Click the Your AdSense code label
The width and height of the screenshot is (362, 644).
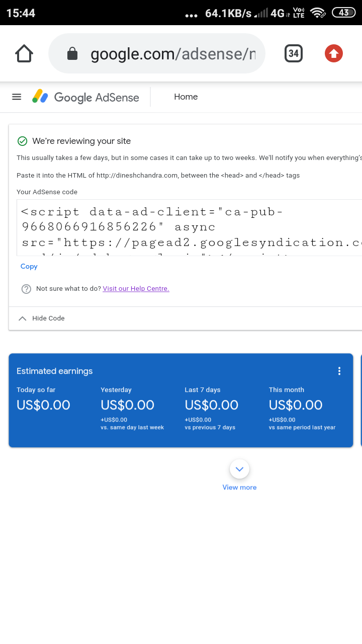(47, 192)
